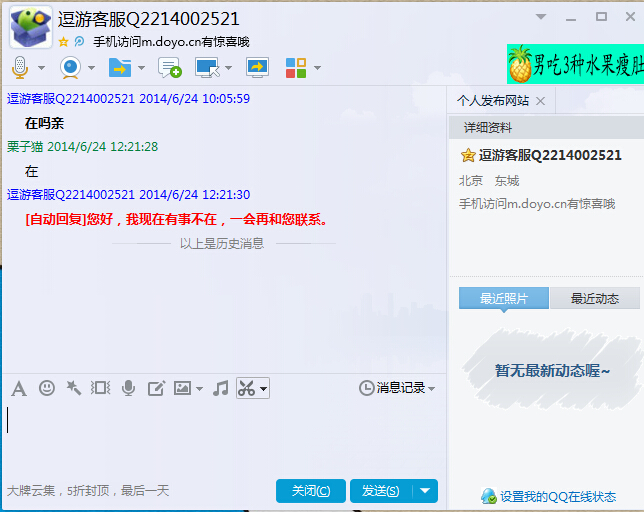This screenshot has height=512, width=644.
Task: Click the message input box
Action: [x=224, y=437]
